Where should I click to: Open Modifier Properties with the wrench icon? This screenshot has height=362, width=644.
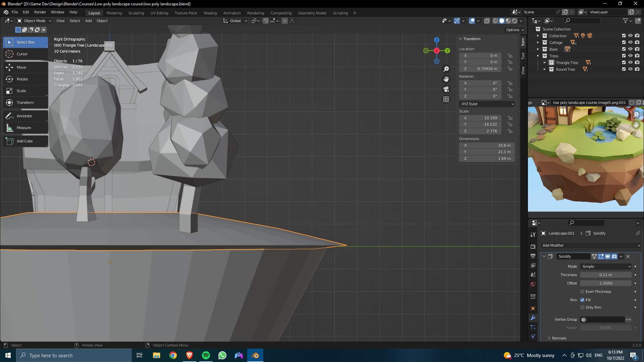[x=533, y=318]
